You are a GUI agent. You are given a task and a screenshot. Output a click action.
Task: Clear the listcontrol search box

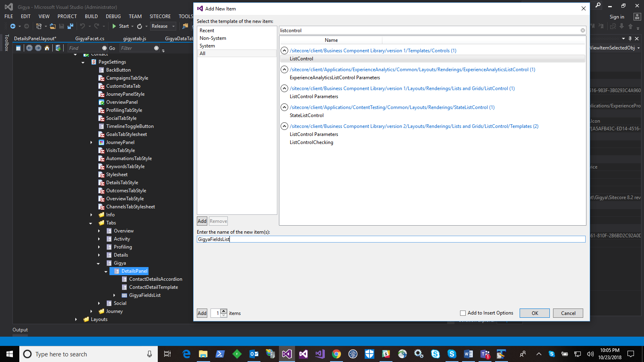coord(582,31)
